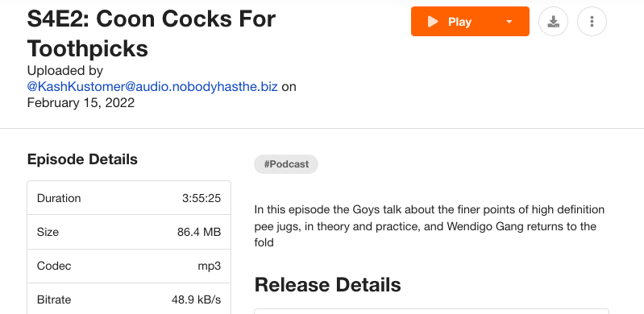Select the Codec row label

(54, 266)
